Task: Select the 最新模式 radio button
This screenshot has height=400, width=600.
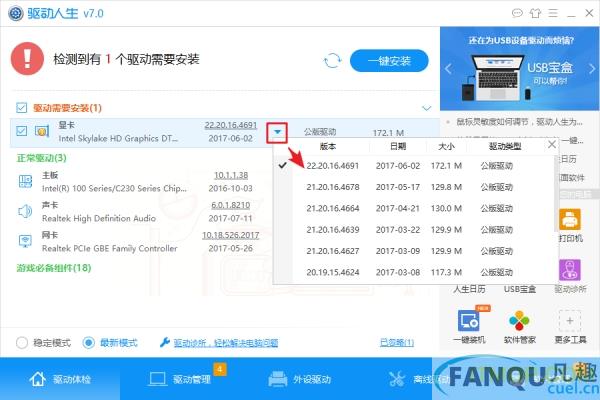Action: pyautogui.click(x=88, y=343)
